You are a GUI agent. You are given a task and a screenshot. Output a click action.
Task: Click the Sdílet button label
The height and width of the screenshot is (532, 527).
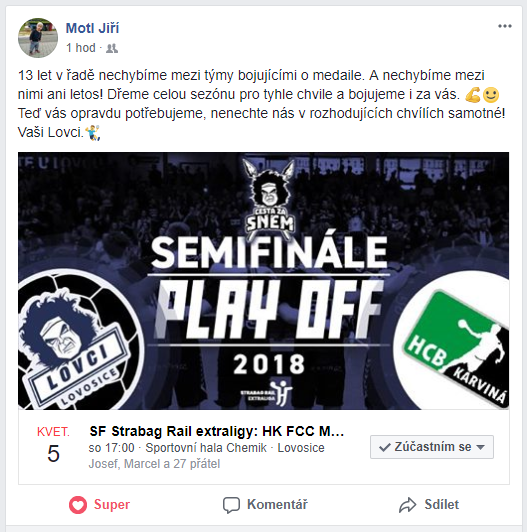[x=441, y=505]
